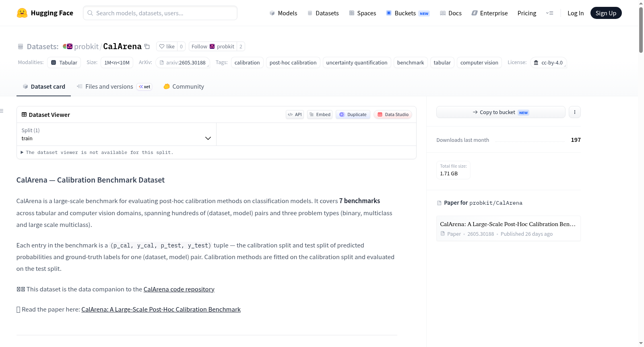Click the post-hoc calibration tag
Viewport: 644px width, 347px height.
tap(293, 62)
